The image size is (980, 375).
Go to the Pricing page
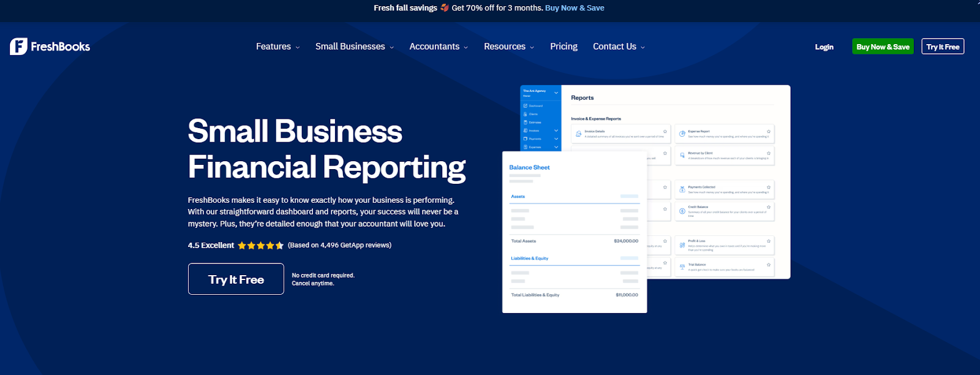pyautogui.click(x=563, y=47)
